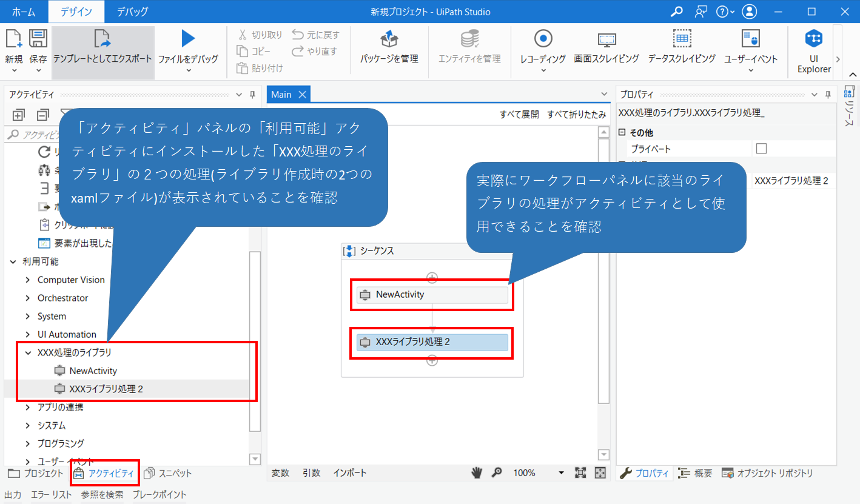Launch UI Explorer
Image resolution: width=860 pixels, height=504 pixels.
[814, 52]
